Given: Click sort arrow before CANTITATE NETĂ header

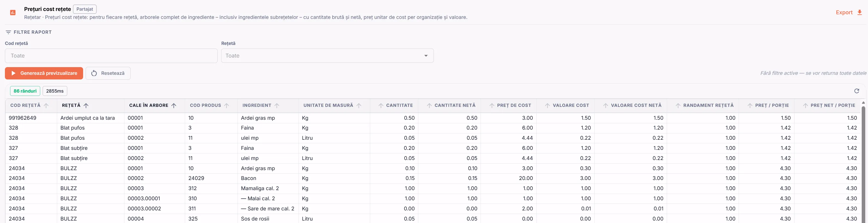Looking at the screenshot, I should coord(429,105).
